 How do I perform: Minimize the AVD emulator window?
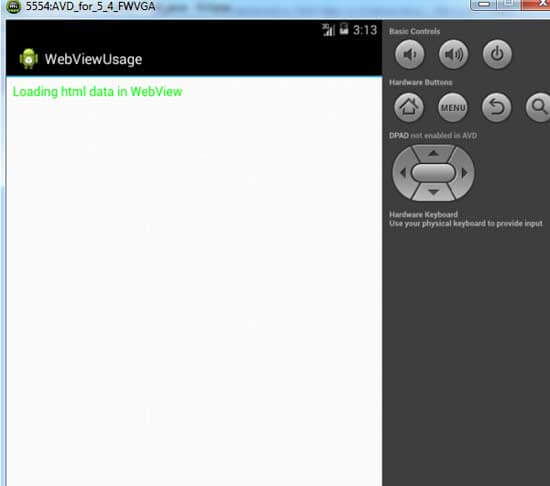[484, 4]
